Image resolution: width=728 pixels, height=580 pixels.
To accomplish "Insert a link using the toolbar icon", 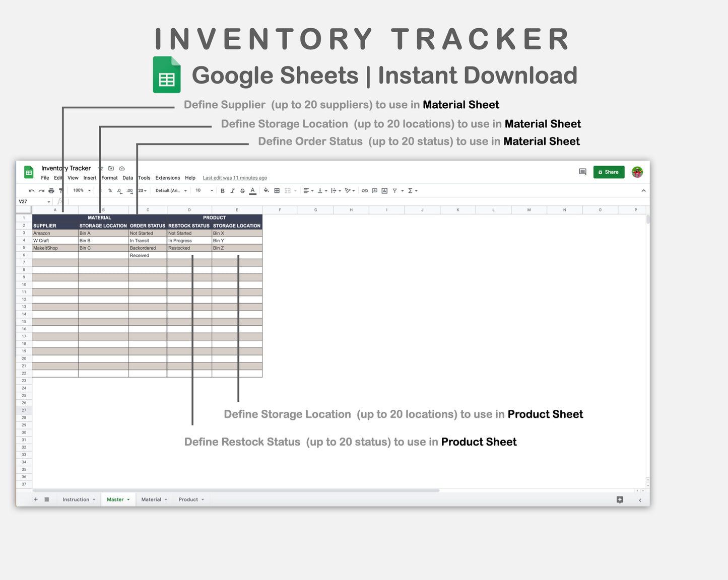I will (365, 190).
